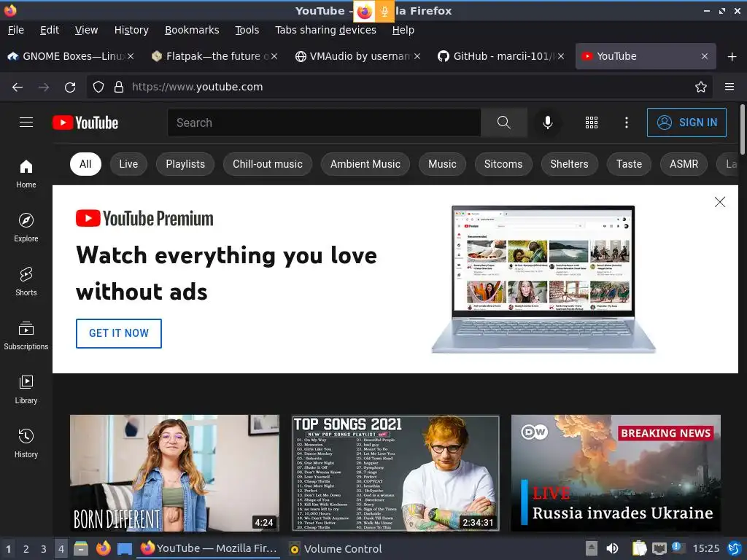747x560 pixels.
Task: Switch to VMAudio tab
Action: (x=357, y=56)
